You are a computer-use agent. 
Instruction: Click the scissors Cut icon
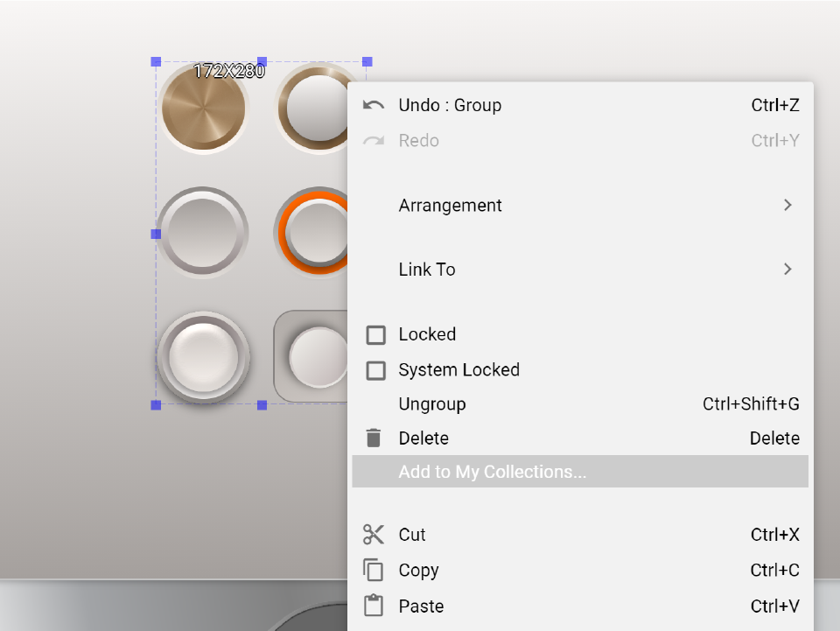[374, 535]
